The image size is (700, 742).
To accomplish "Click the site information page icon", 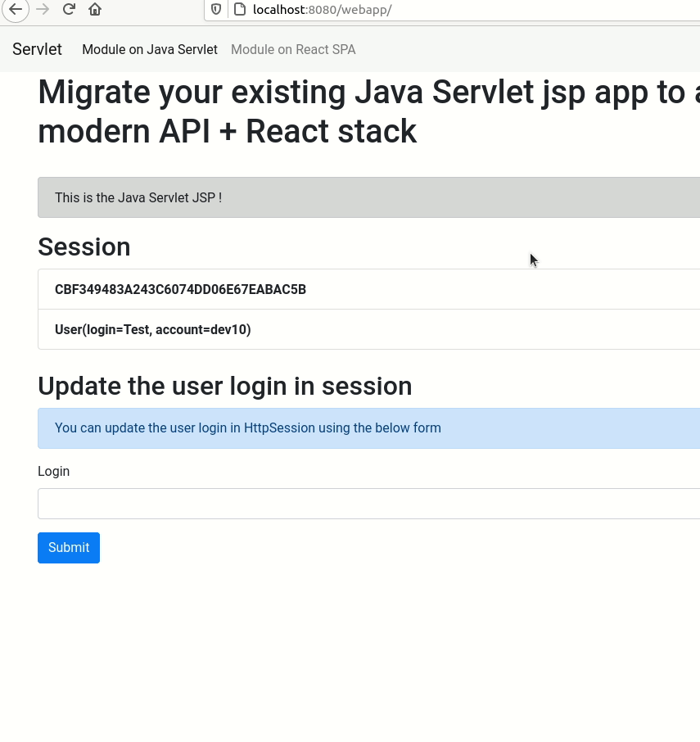I will coord(239,10).
